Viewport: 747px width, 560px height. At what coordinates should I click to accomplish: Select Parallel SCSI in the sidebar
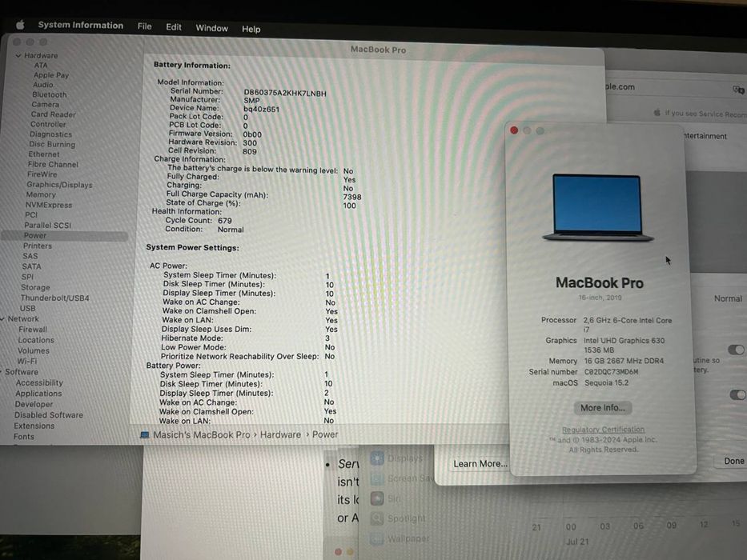point(48,226)
